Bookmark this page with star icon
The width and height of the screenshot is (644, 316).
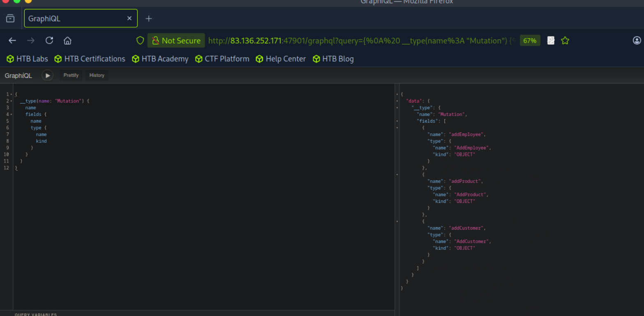pyautogui.click(x=565, y=40)
